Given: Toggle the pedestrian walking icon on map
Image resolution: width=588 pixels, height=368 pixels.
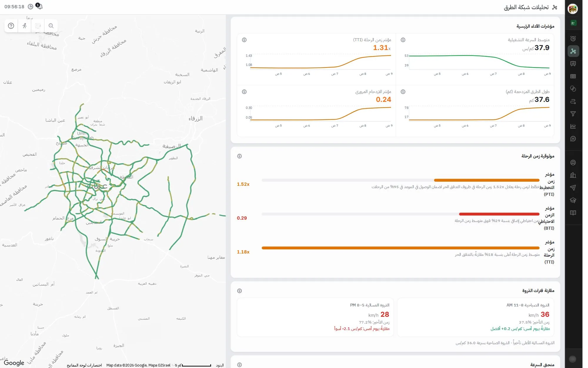Looking at the screenshot, I should [24, 26].
